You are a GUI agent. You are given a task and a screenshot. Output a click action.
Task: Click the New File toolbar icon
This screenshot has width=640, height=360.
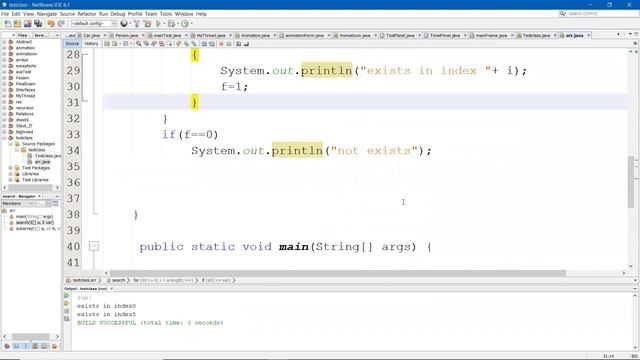click(x=7, y=24)
